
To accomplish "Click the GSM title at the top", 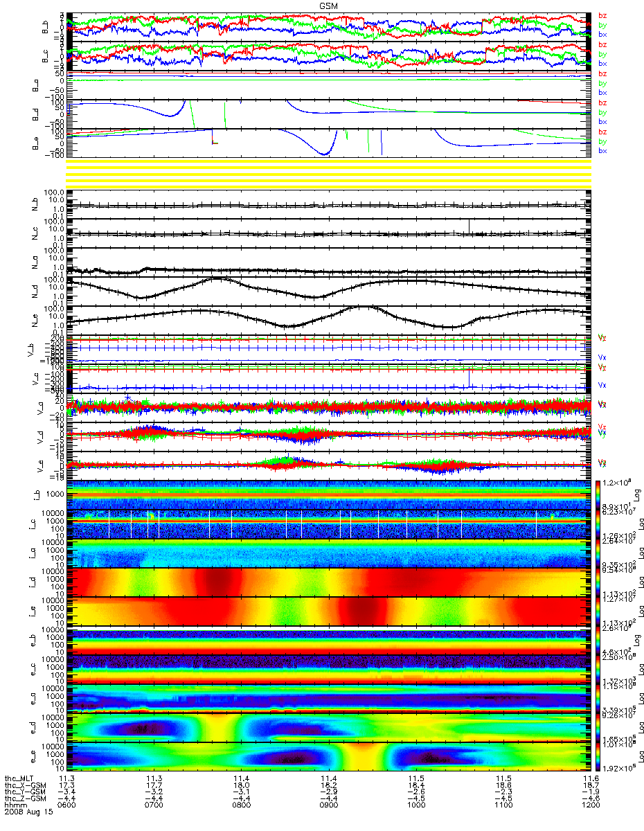I will (328, 5).
